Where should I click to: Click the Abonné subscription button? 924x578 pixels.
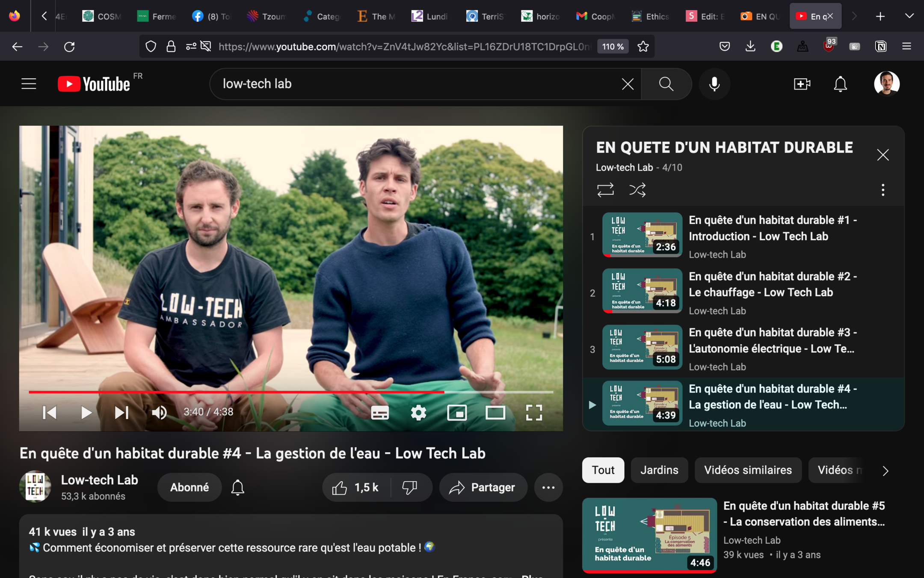click(x=190, y=487)
